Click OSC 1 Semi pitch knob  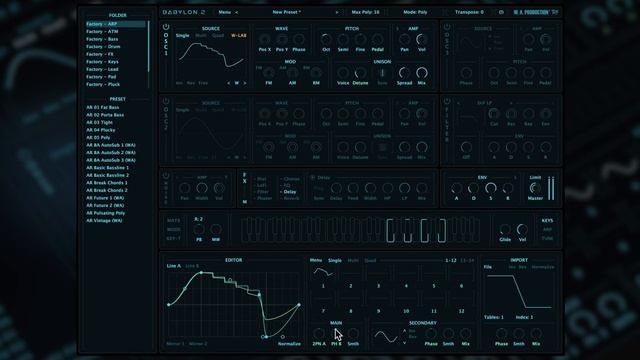click(343, 40)
